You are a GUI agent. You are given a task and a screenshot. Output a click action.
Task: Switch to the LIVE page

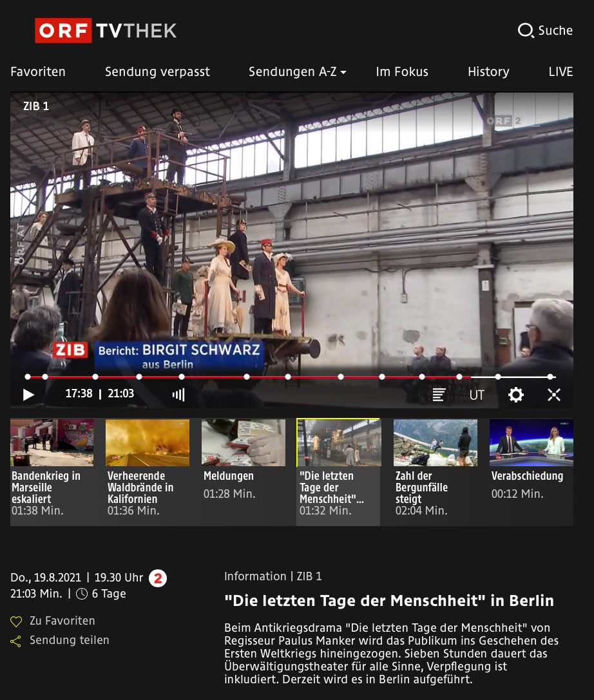[x=560, y=71]
